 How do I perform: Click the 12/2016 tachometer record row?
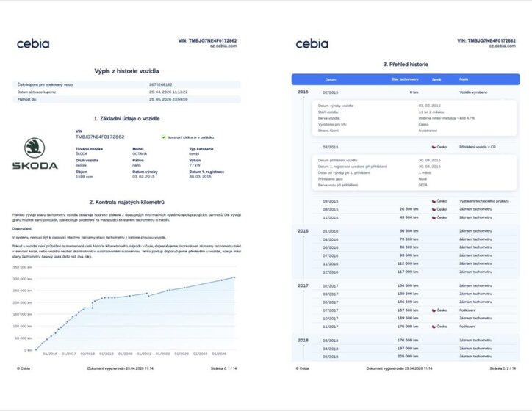(411, 272)
